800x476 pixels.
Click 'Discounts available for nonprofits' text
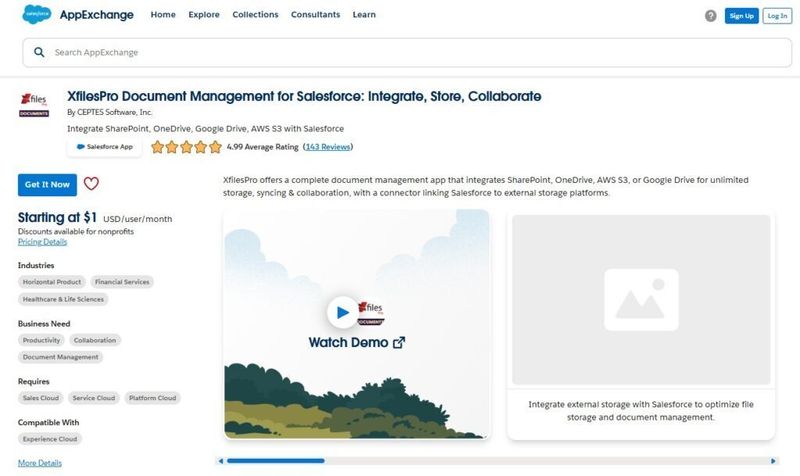76,231
